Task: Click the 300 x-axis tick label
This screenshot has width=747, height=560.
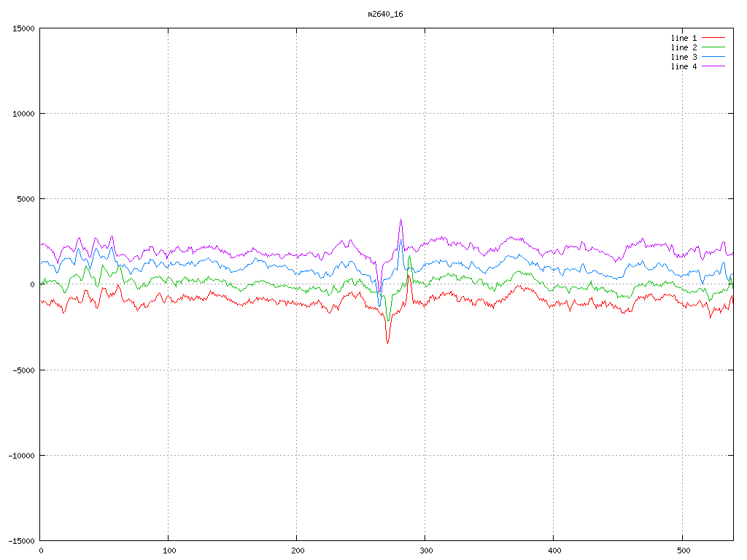Action: coord(425,551)
